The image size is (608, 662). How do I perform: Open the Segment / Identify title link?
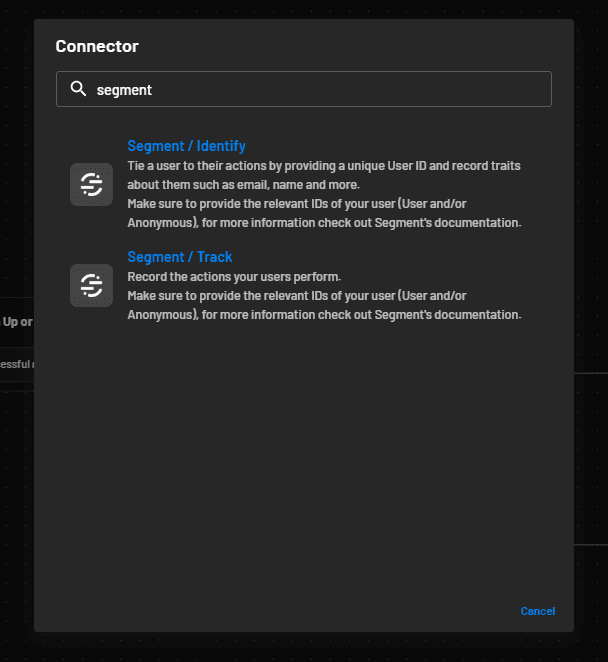(186, 146)
